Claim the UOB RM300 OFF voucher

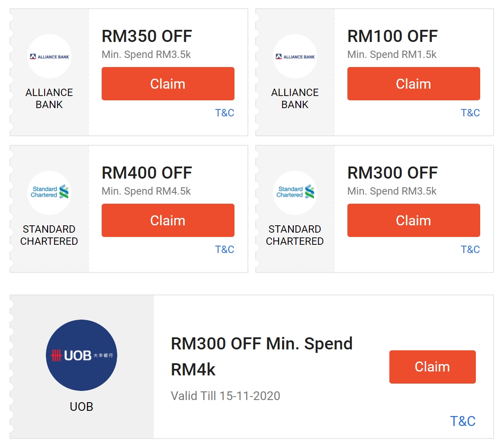(x=432, y=367)
